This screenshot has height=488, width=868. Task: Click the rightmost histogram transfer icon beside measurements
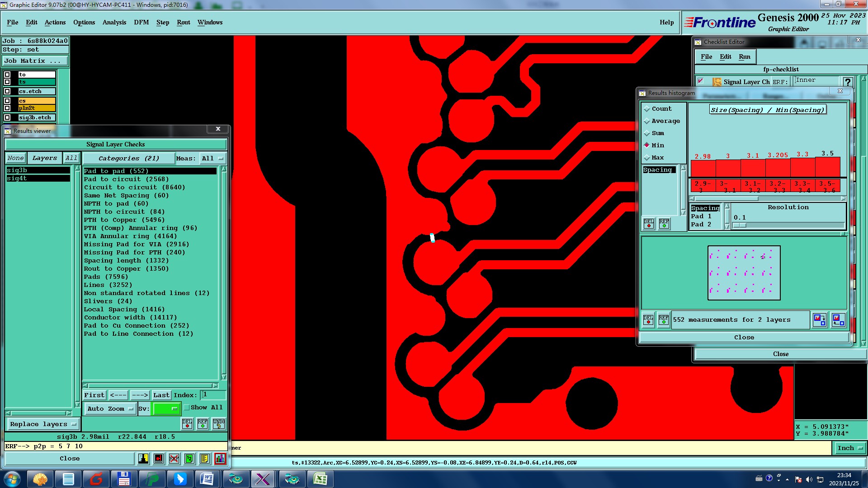click(x=838, y=320)
